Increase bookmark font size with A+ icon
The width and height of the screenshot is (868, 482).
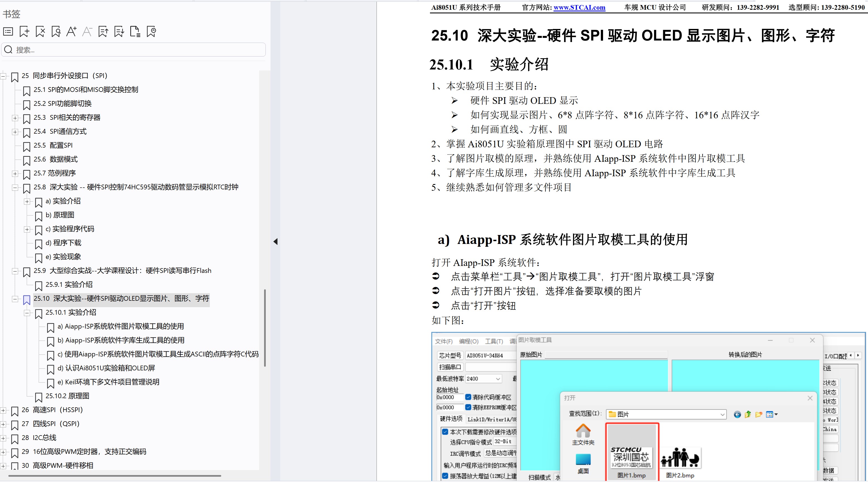point(72,32)
